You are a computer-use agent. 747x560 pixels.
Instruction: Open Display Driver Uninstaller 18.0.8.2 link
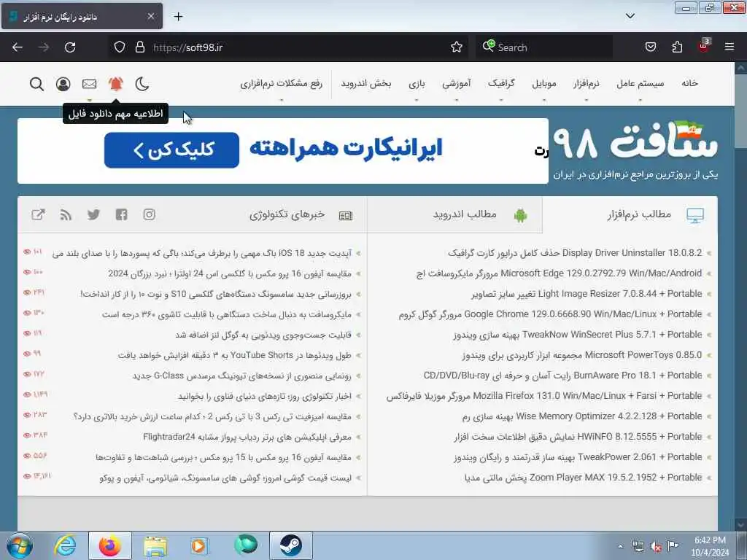(575, 253)
